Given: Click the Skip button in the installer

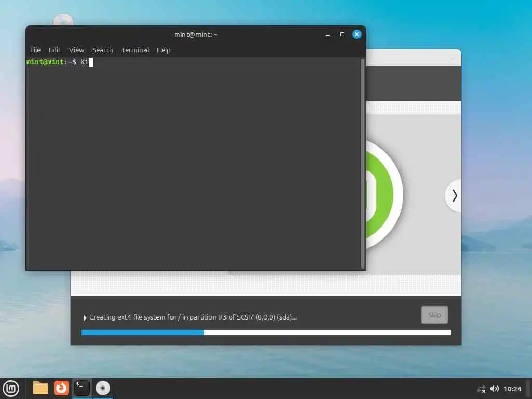Looking at the screenshot, I should 434,315.
